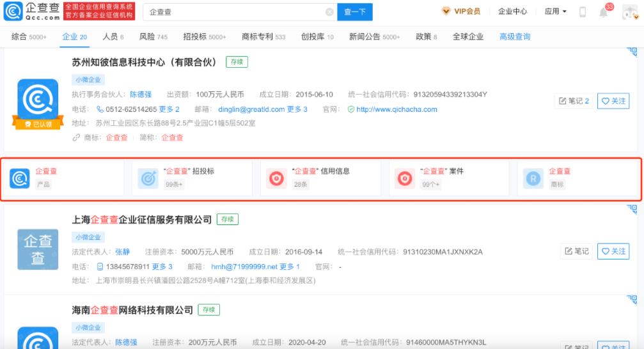This screenshot has height=349, width=644.
Task: Open legal representative 陈德强 under 海南企查查
Action: (126, 342)
